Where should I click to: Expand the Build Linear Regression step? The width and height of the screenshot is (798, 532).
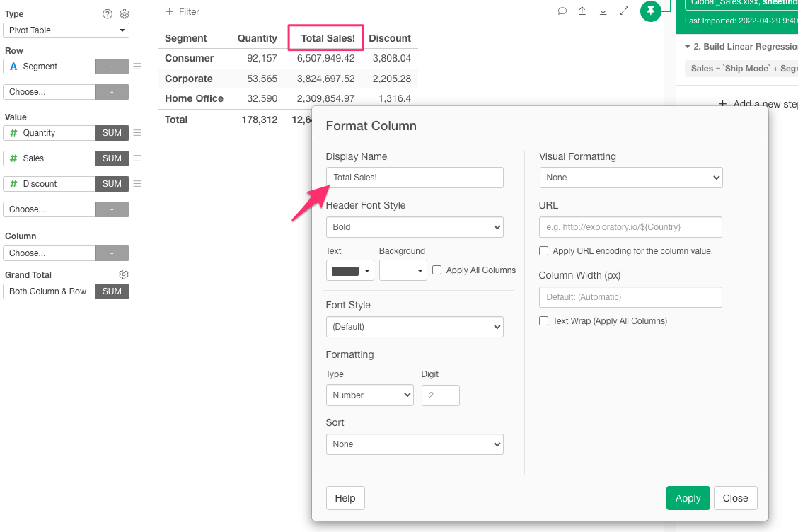point(687,46)
